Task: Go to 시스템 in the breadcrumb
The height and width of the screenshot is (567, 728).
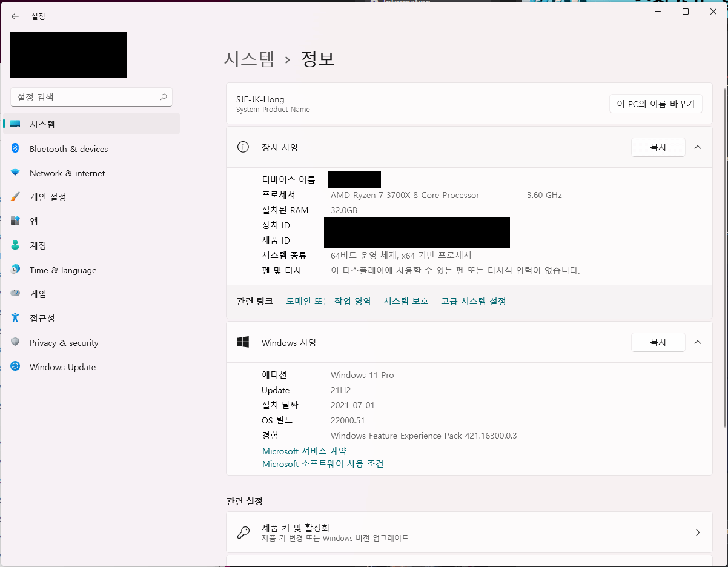Action: coord(249,59)
